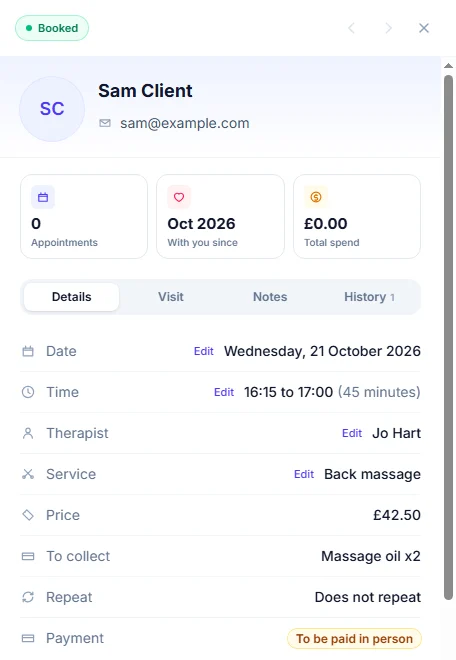Open the Booked status pill
The width and height of the screenshot is (456, 660).
coord(52,28)
